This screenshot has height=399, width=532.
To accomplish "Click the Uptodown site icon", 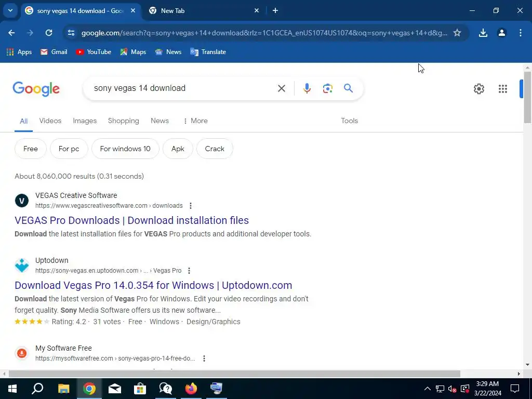I will pyautogui.click(x=22, y=265).
